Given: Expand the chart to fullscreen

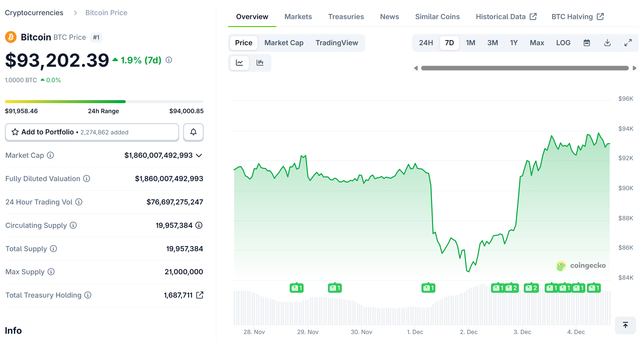Looking at the screenshot, I should tap(628, 43).
